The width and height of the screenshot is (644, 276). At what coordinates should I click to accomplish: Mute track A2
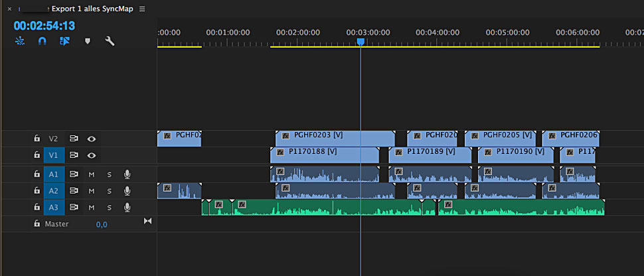click(x=92, y=191)
